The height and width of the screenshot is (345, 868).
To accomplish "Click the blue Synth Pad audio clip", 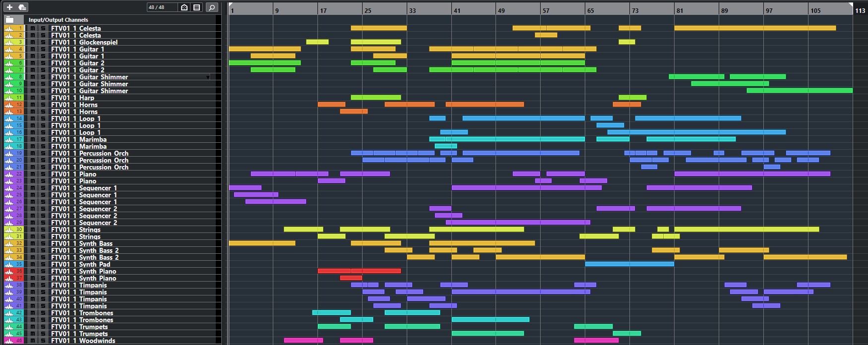I will (629, 264).
